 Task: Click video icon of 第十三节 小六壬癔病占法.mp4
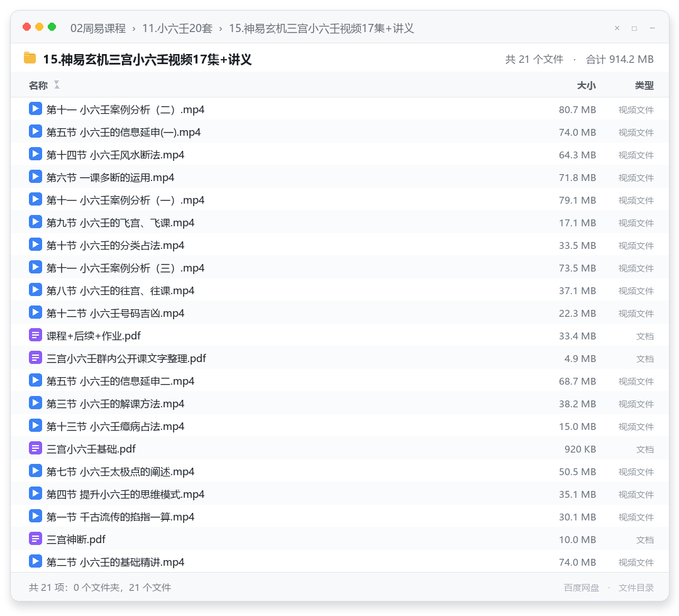35,426
